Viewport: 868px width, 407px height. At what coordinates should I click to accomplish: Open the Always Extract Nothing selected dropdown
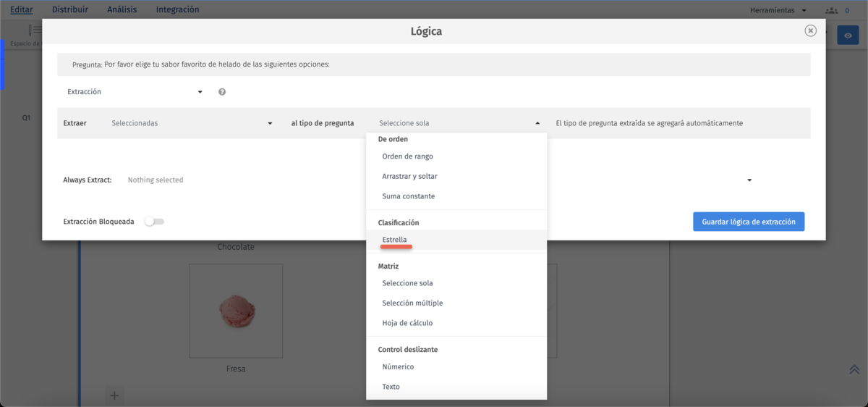[439, 180]
